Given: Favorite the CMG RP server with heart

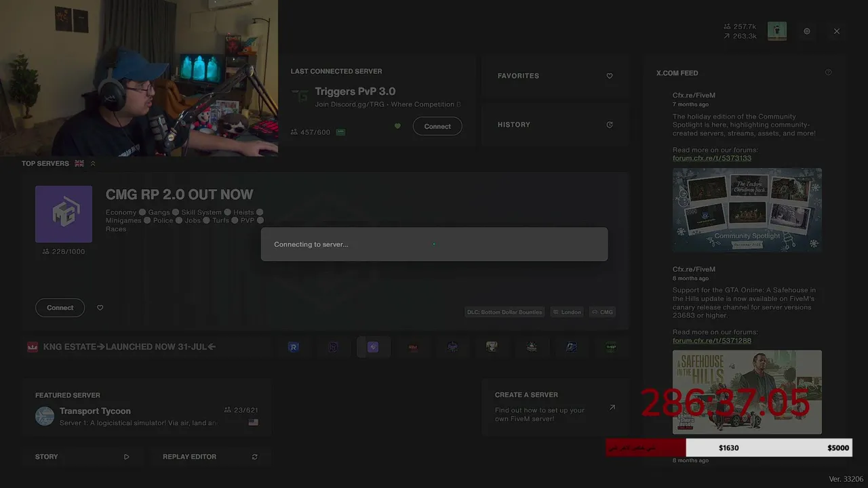Looking at the screenshot, I should pyautogui.click(x=100, y=308).
